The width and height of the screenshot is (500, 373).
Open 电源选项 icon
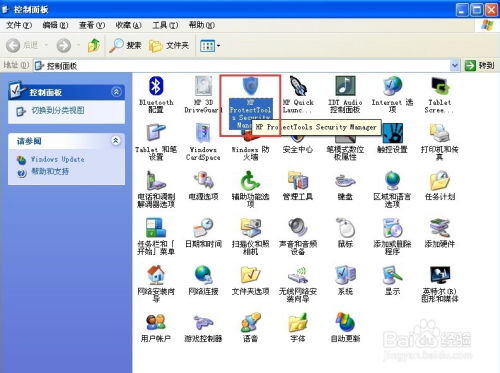(203, 180)
